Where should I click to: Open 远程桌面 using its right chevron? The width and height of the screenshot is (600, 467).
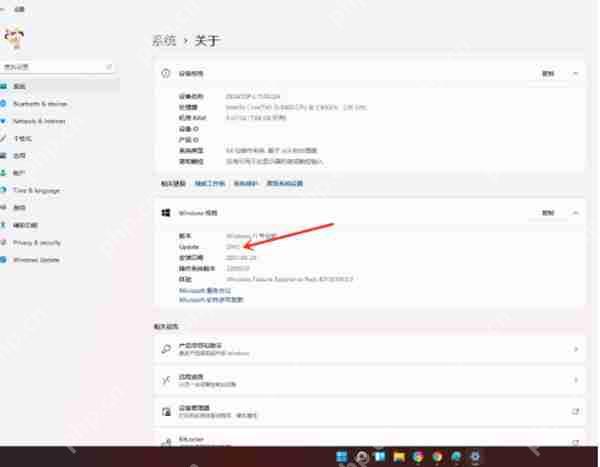576,380
